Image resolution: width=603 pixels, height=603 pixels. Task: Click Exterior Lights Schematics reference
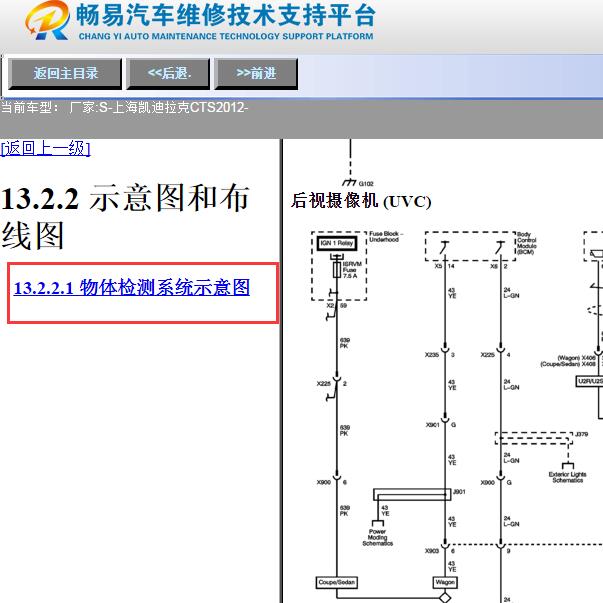coord(568,477)
